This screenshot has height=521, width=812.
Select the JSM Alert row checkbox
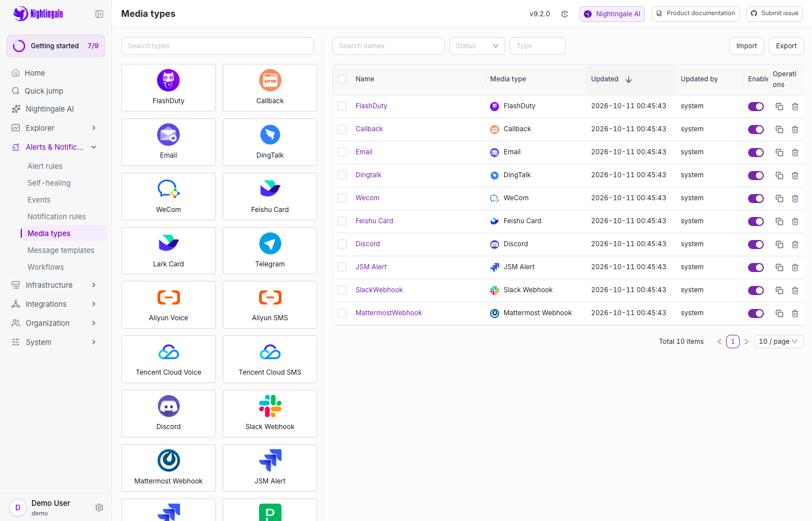pyautogui.click(x=342, y=267)
